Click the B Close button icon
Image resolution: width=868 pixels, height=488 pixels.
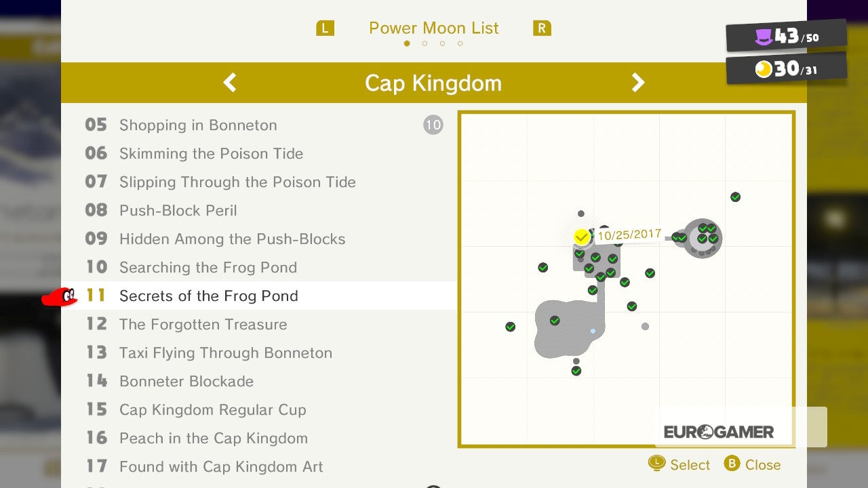[x=732, y=464]
